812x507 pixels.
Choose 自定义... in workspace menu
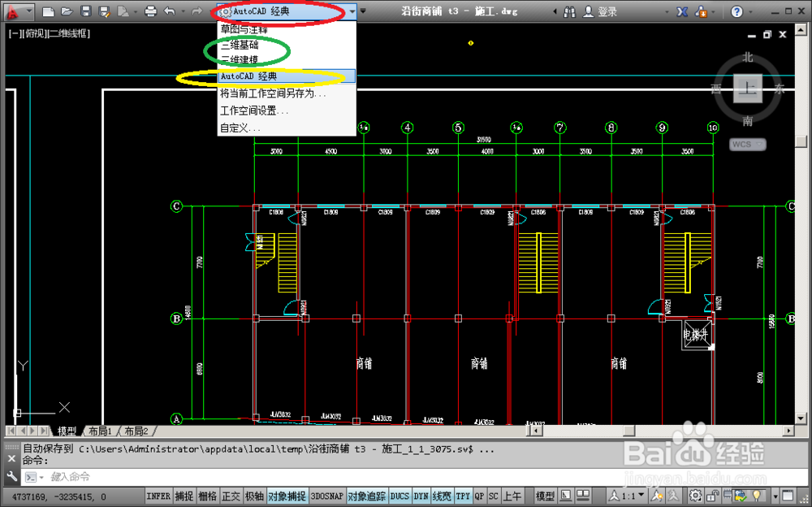click(287, 128)
